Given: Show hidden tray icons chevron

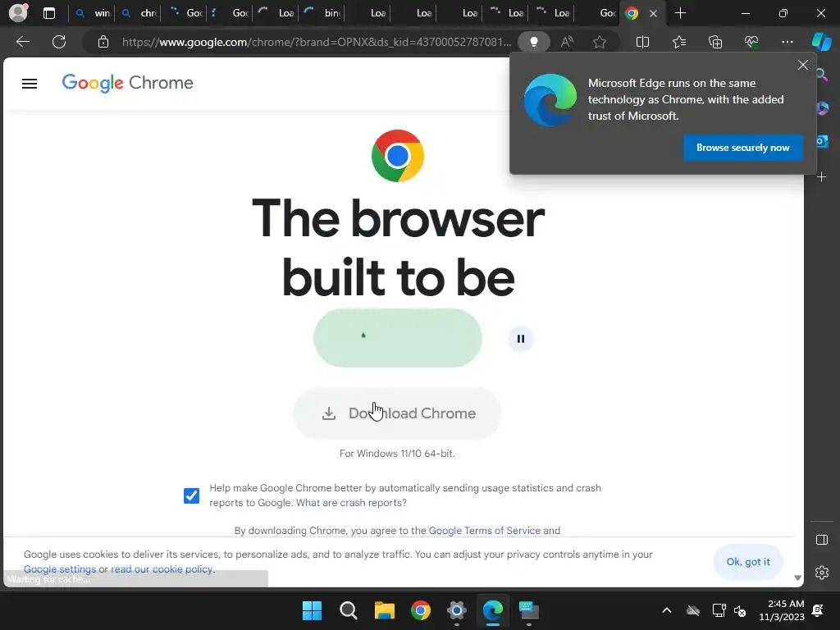Looking at the screenshot, I should [x=666, y=610].
